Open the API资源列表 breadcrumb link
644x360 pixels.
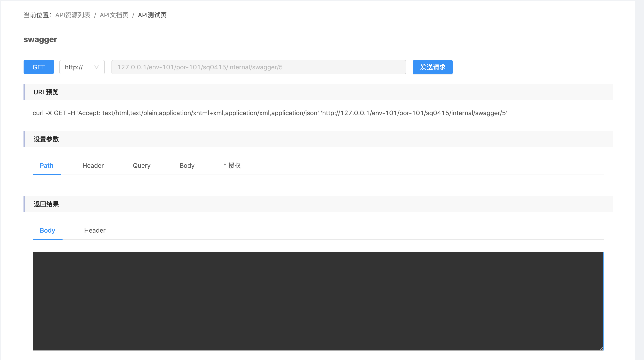(73, 15)
